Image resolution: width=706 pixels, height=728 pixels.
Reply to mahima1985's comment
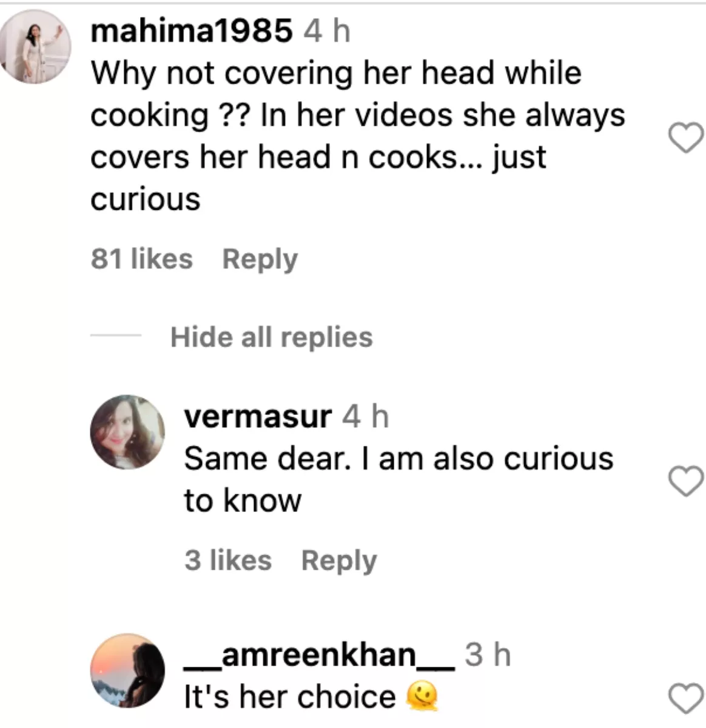click(x=260, y=259)
